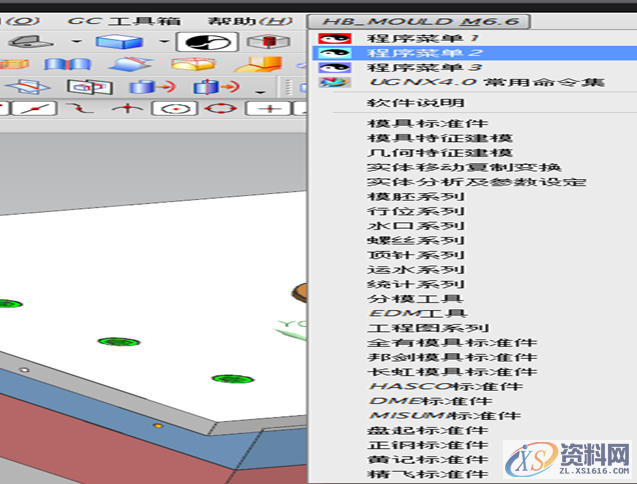Expand toolbar options arrow after the cylinder icons
Viewport: 637px width, 484px height.
259,90
